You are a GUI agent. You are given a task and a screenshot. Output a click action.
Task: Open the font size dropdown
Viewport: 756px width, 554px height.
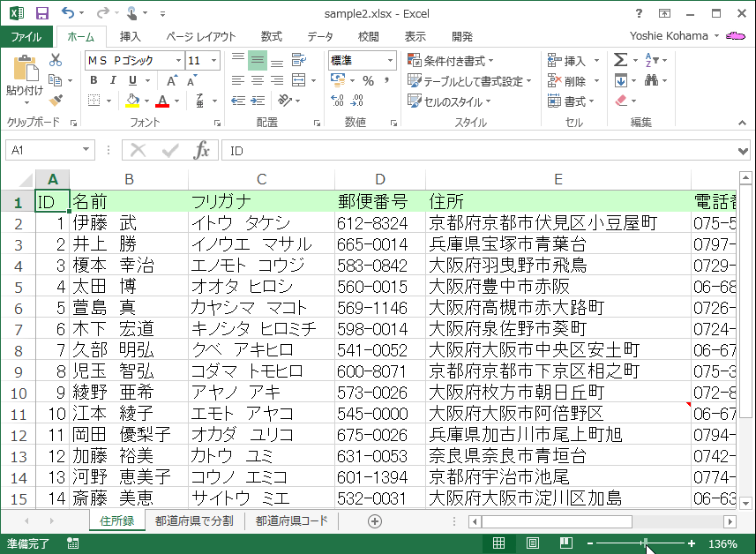[213, 60]
